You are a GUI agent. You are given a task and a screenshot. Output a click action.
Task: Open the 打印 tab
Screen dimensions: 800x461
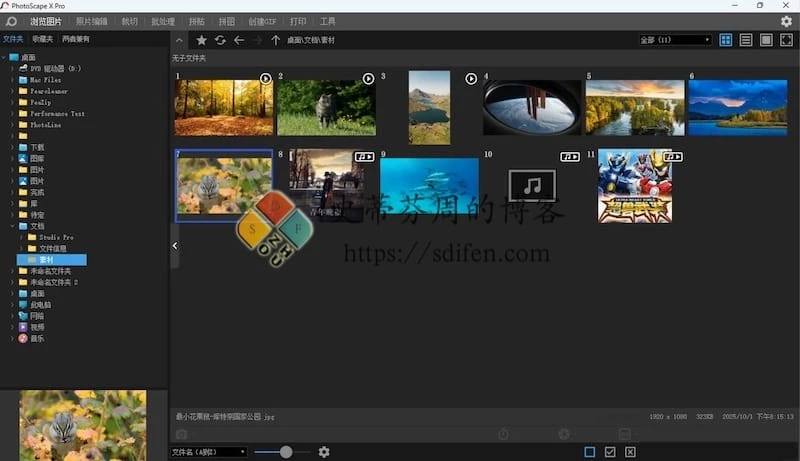(298, 21)
